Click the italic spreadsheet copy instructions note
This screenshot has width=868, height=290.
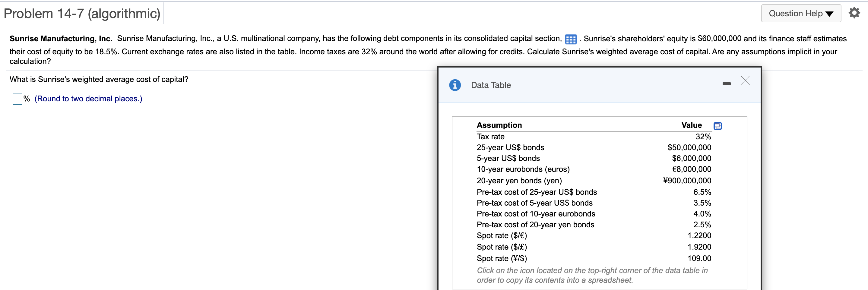coord(592,275)
